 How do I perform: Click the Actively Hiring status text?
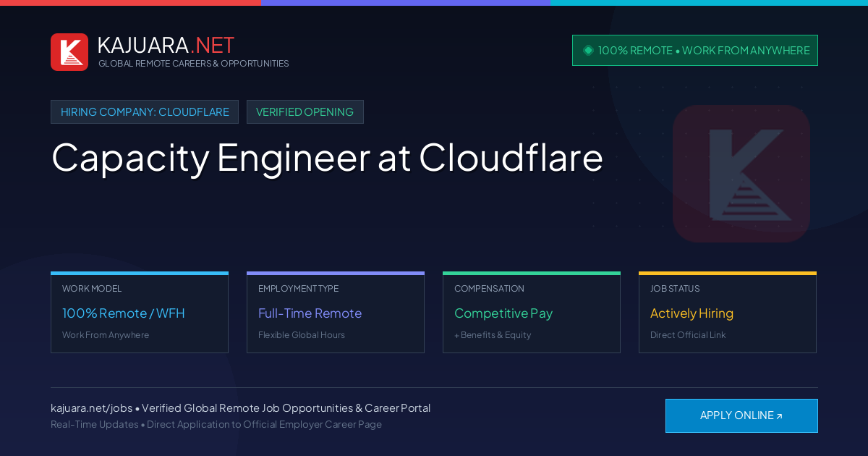(692, 313)
